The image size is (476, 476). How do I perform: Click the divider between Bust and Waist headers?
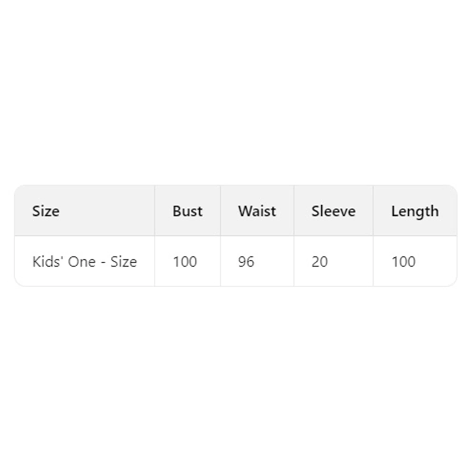(x=220, y=210)
